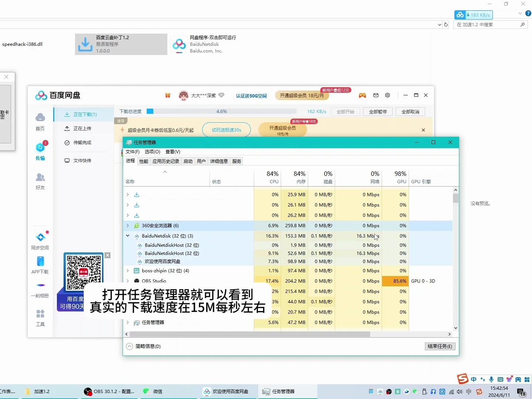The height and width of the screenshot is (399, 532).
Task: Open the 工具 tools section
Action: point(40,318)
